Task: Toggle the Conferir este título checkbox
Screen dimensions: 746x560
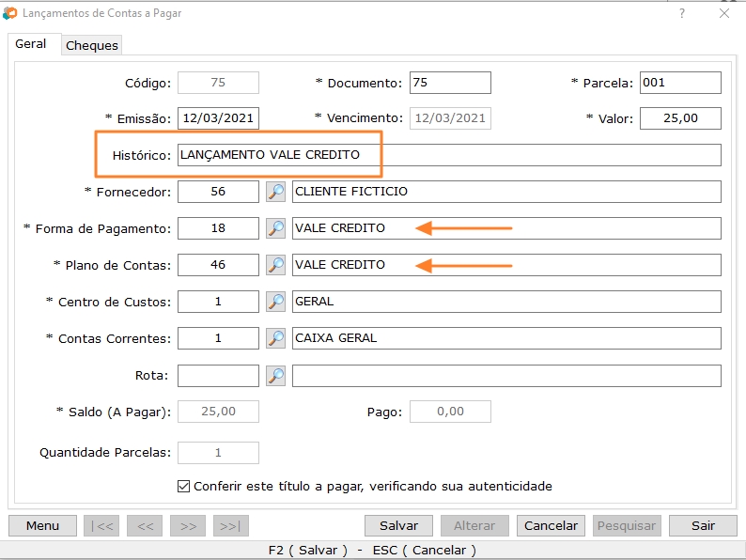Action: (184, 487)
